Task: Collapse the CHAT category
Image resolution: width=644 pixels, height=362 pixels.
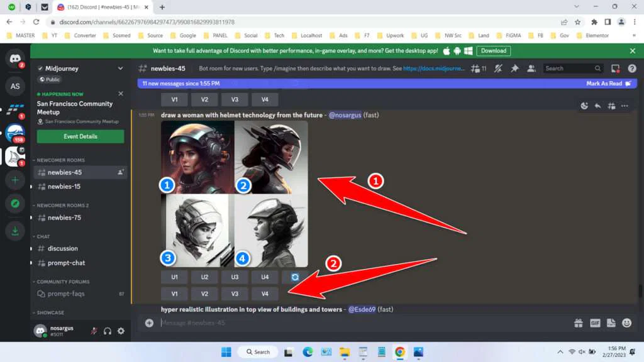Action: [x=42, y=236]
